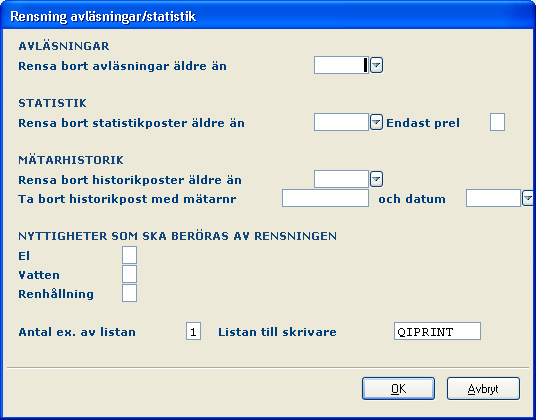Tick the Renhållning checkbox

129,293
